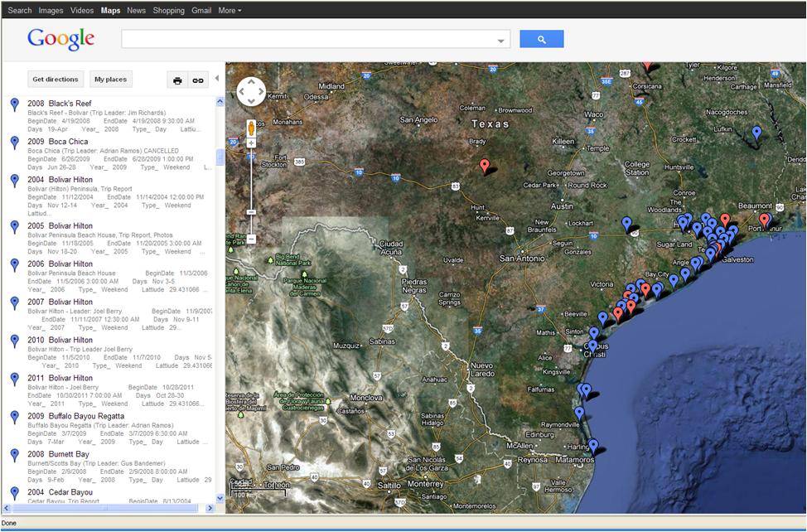Viewport: 807px width, 532px height.
Task: Open the 2008 Black's Reef entry
Action: pyautogui.click(x=60, y=104)
